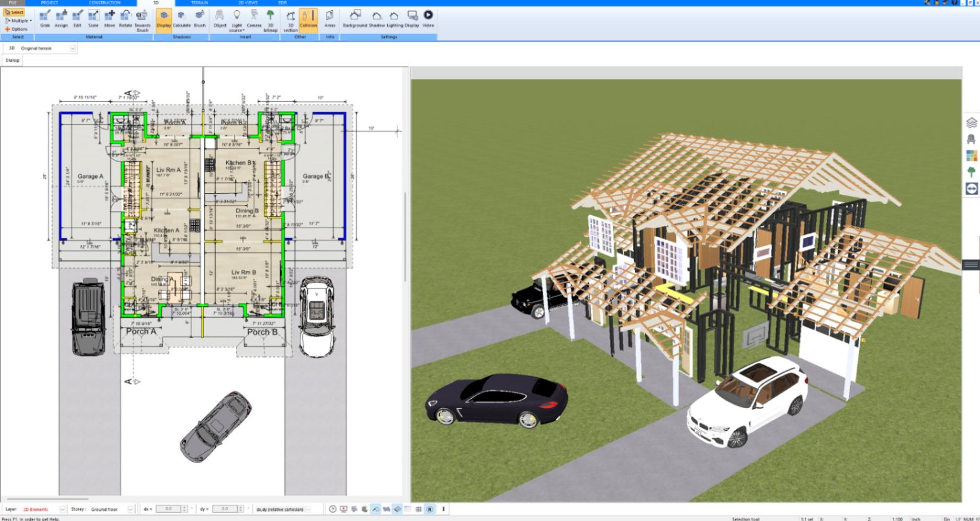Click the TeamViewer icon in sidebar

click(x=972, y=188)
